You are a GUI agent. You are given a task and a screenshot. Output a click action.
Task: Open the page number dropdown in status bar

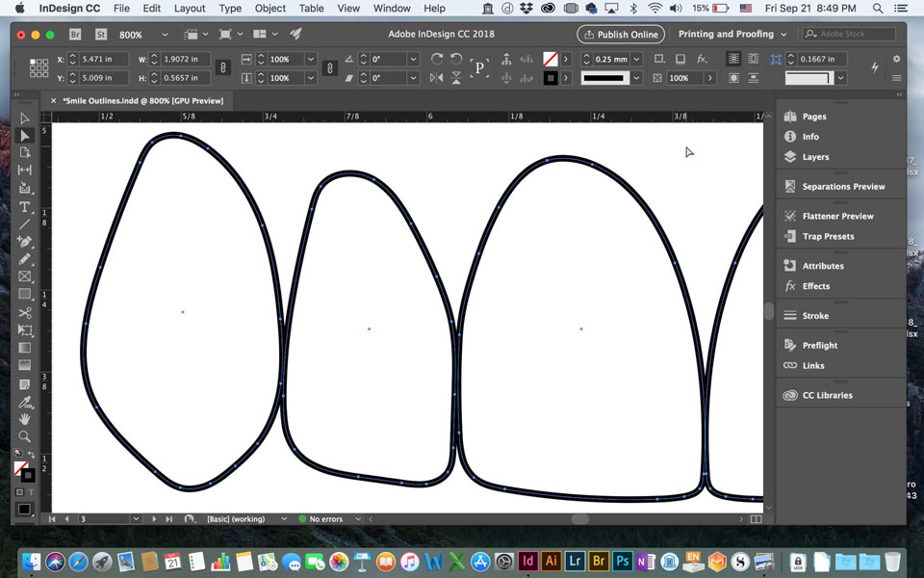[136, 519]
